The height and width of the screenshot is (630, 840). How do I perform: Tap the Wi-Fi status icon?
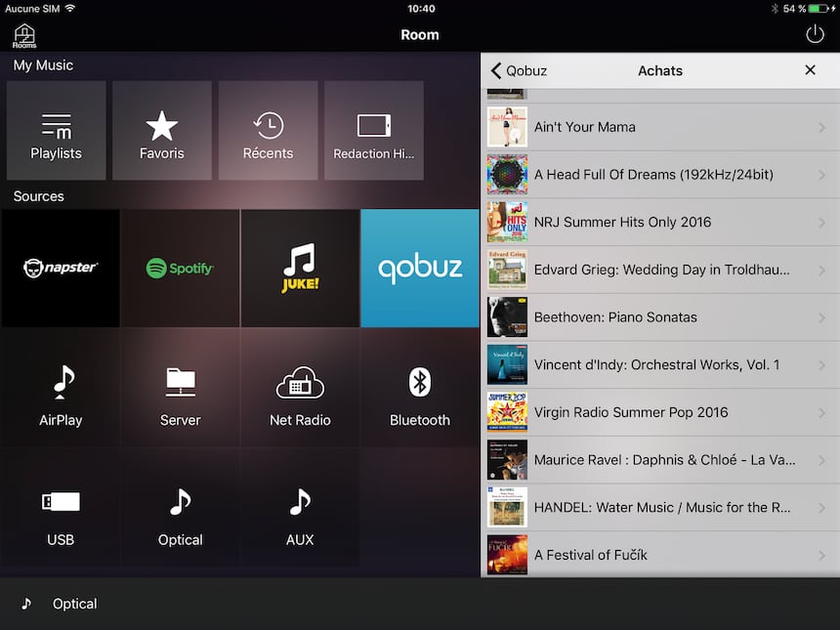[x=70, y=8]
